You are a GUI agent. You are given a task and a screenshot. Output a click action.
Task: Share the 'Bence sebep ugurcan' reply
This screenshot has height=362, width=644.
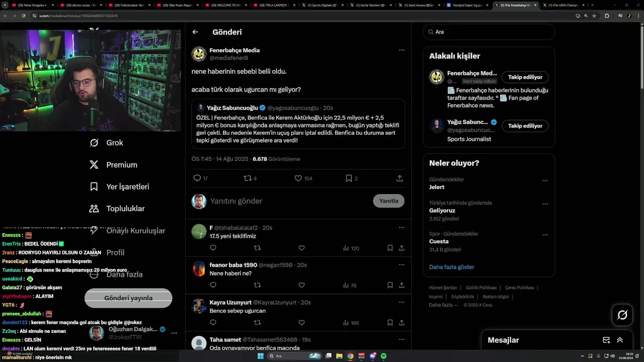click(x=401, y=322)
